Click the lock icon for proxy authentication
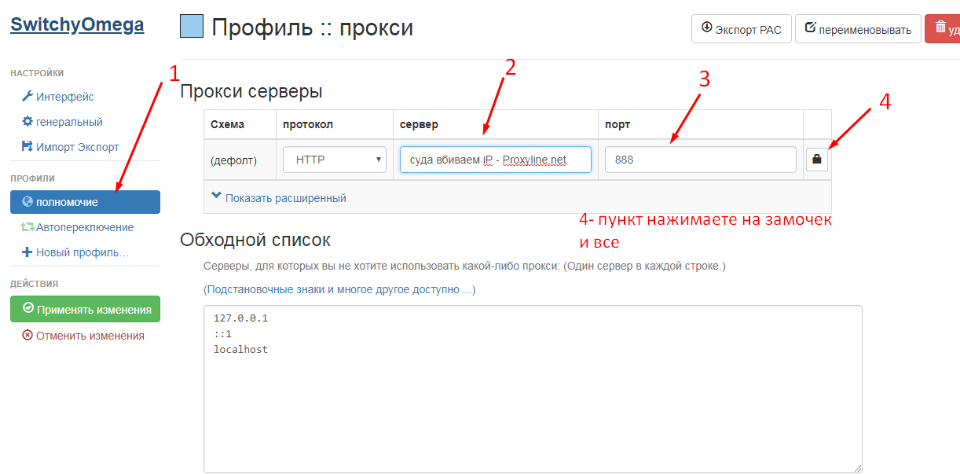960x474 pixels. point(816,159)
